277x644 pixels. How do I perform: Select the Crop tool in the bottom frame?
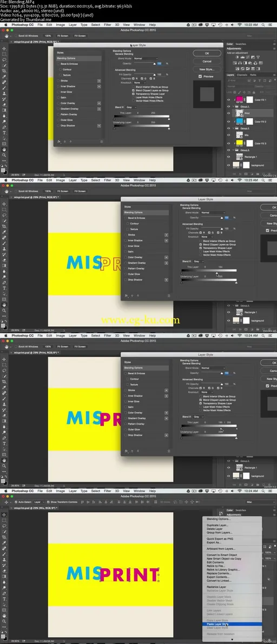pyautogui.click(x=4, y=537)
